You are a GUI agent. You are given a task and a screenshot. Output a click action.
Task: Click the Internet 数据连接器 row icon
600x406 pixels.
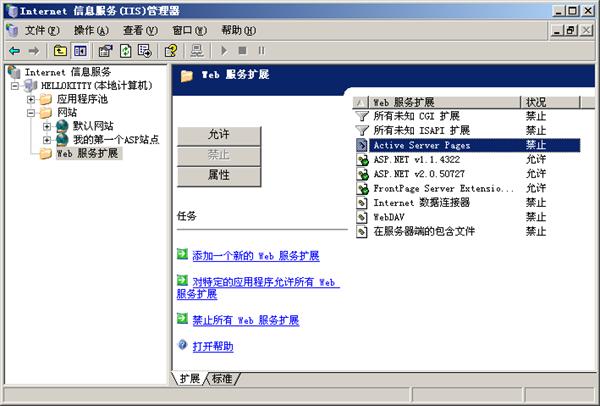(362, 203)
